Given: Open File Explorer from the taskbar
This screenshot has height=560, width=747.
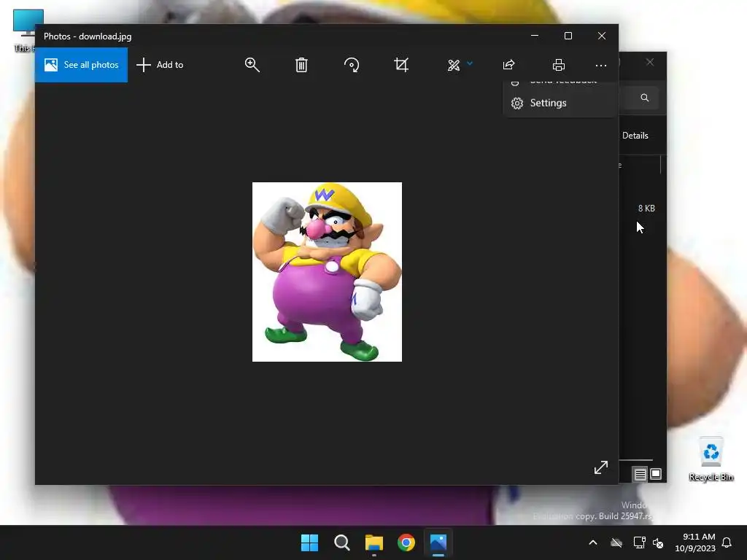Looking at the screenshot, I should [x=374, y=542].
